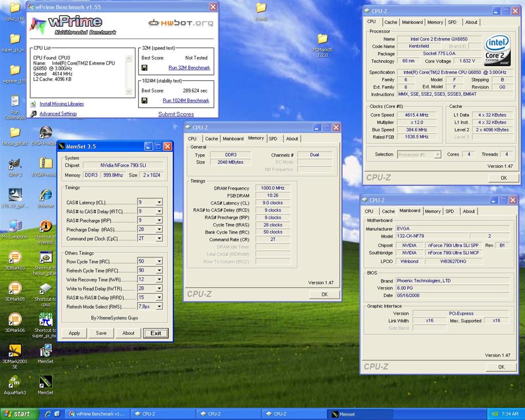525x420 pixels.
Task: Switch to Cache tab in top CPU-Z
Action: 391,22
